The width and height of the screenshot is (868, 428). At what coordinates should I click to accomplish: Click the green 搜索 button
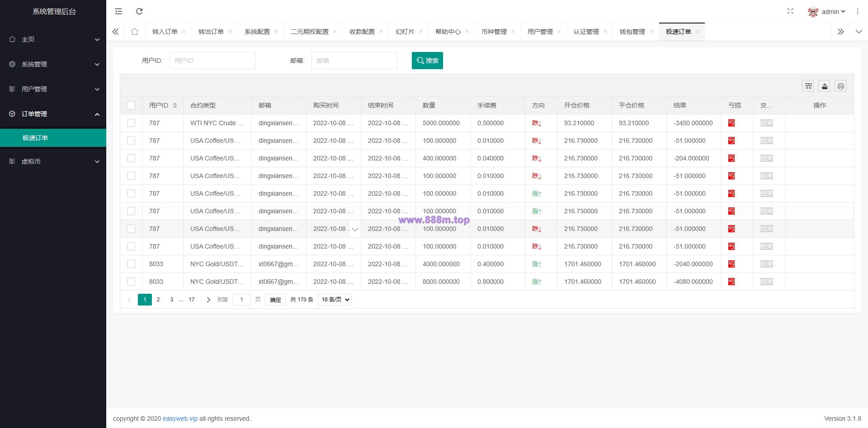pyautogui.click(x=427, y=61)
